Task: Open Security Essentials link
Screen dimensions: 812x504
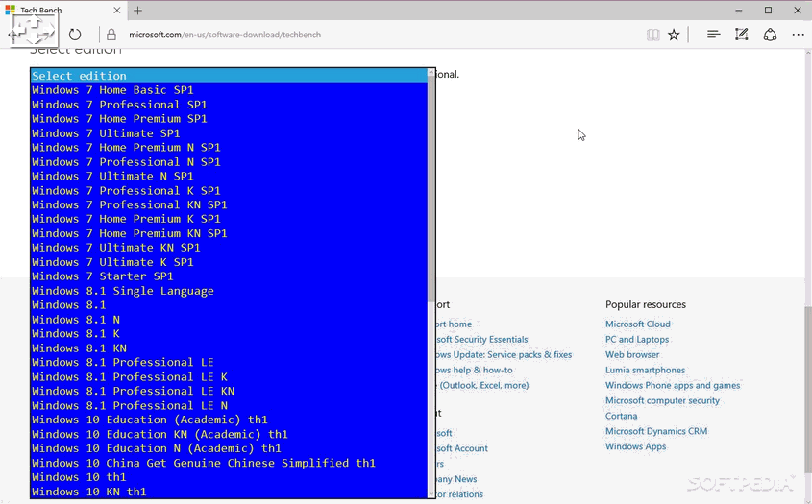Action: coord(482,340)
